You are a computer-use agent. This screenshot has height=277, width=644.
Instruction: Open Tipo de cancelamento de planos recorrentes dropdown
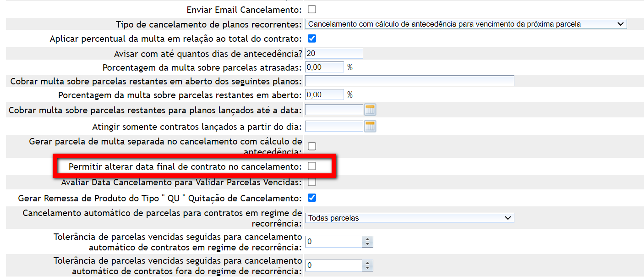[x=465, y=24]
